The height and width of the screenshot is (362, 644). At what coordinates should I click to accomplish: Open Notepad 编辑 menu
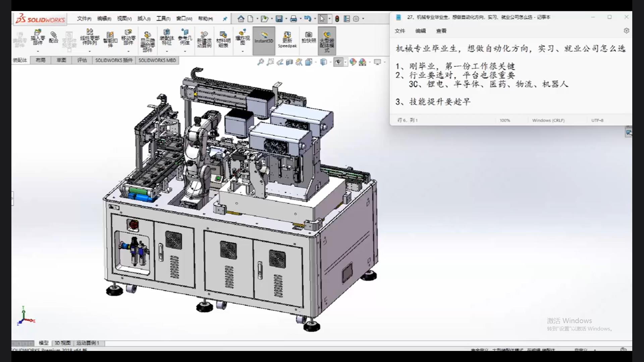coord(420,31)
